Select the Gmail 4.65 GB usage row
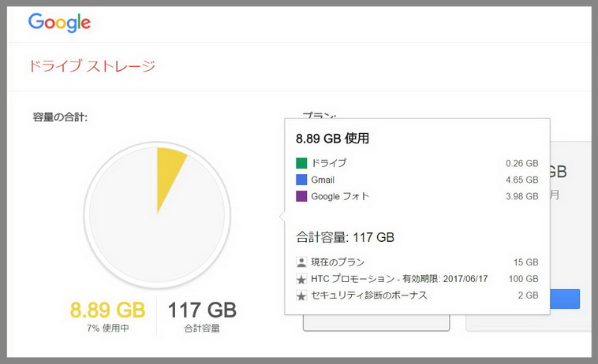 pos(417,180)
